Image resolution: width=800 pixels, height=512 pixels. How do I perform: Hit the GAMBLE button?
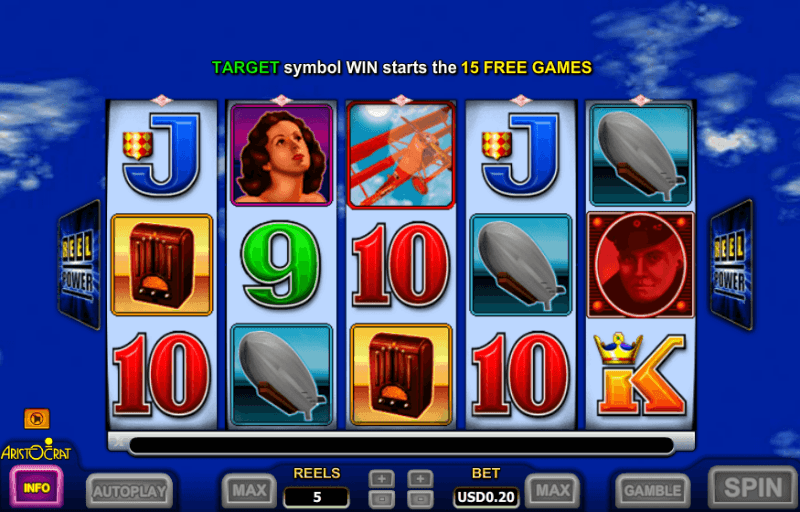(x=653, y=491)
